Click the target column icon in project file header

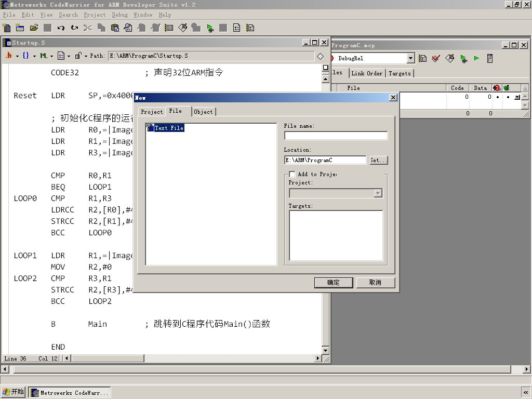tap(497, 88)
